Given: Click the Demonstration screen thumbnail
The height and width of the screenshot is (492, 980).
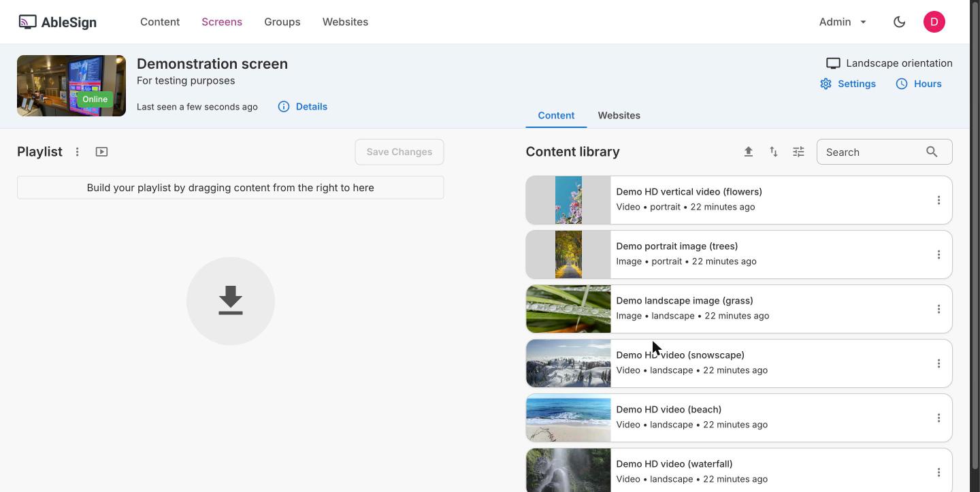Looking at the screenshot, I should click(71, 86).
